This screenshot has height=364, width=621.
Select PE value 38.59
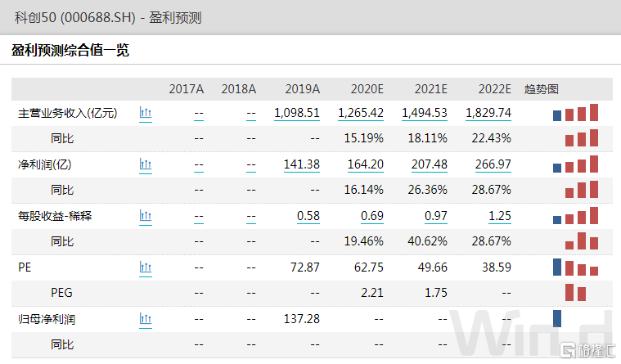coord(497,267)
